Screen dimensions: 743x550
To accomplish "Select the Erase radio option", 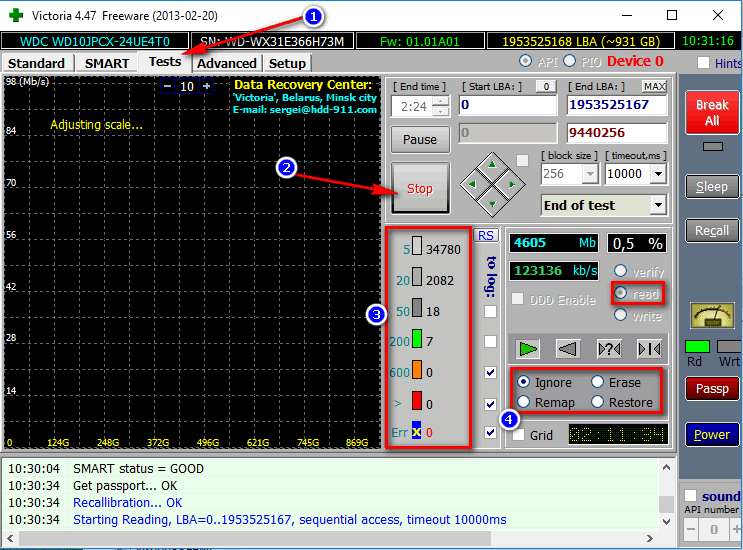I will (598, 382).
